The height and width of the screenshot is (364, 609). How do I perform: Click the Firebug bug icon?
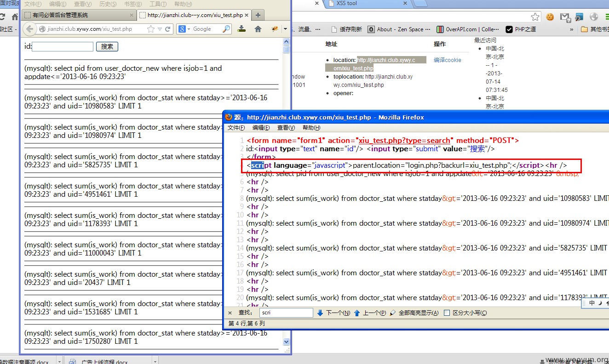tap(275, 29)
